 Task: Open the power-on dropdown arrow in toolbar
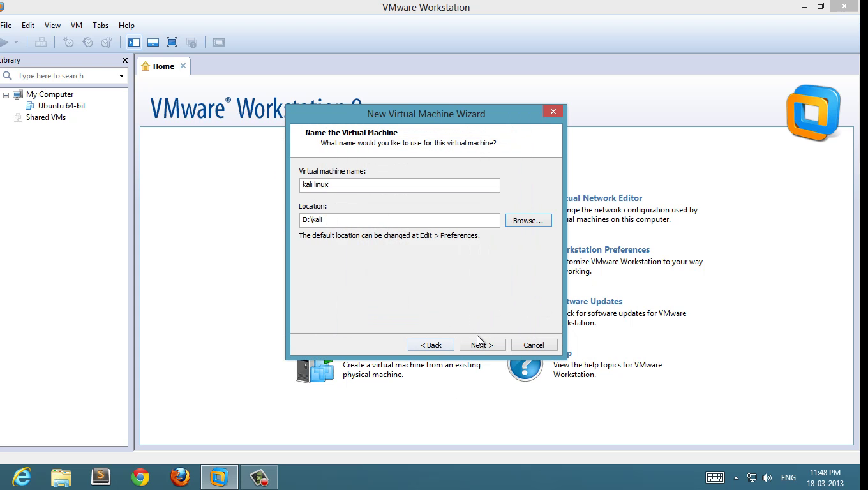(x=16, y=43)
